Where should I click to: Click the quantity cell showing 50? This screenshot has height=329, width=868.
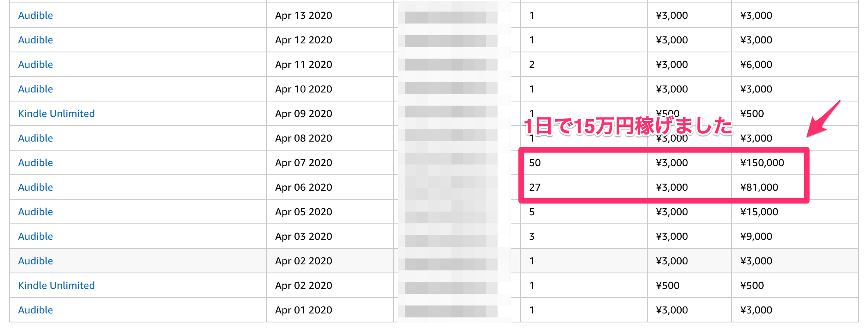click(535, 163)
